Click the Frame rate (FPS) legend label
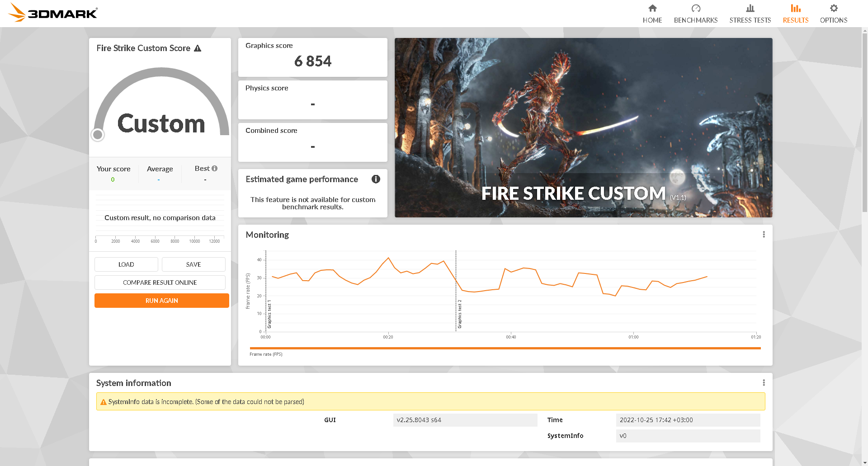Viewport: 868px width, 466px height. tap(266, 354)
